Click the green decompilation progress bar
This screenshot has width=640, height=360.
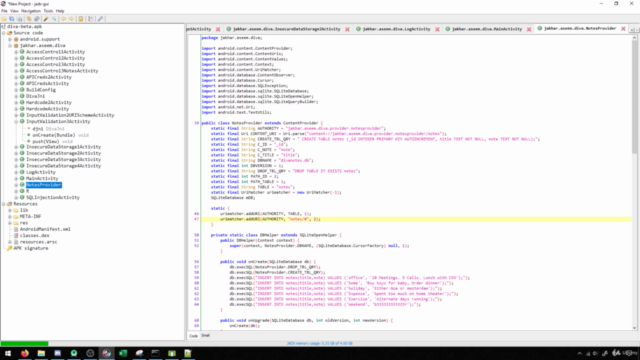[24, 344]
